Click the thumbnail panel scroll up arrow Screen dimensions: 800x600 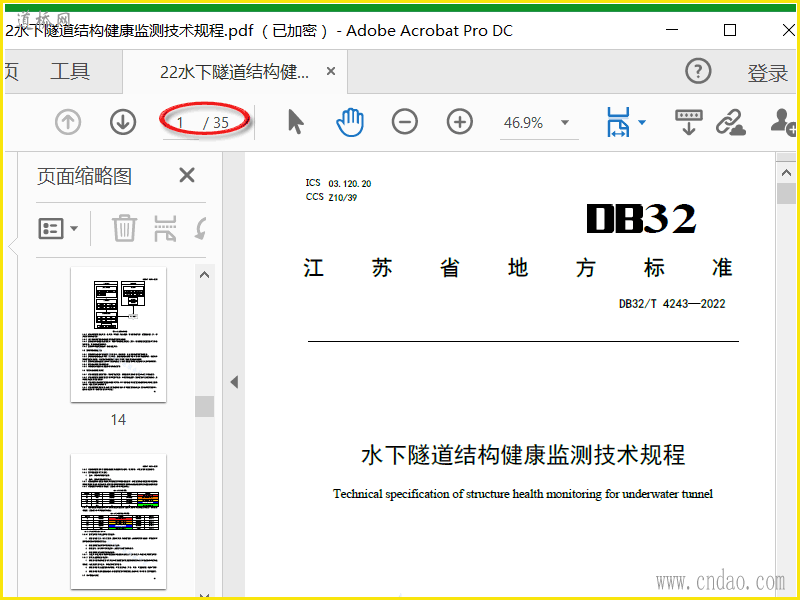[x=205, y=275]
